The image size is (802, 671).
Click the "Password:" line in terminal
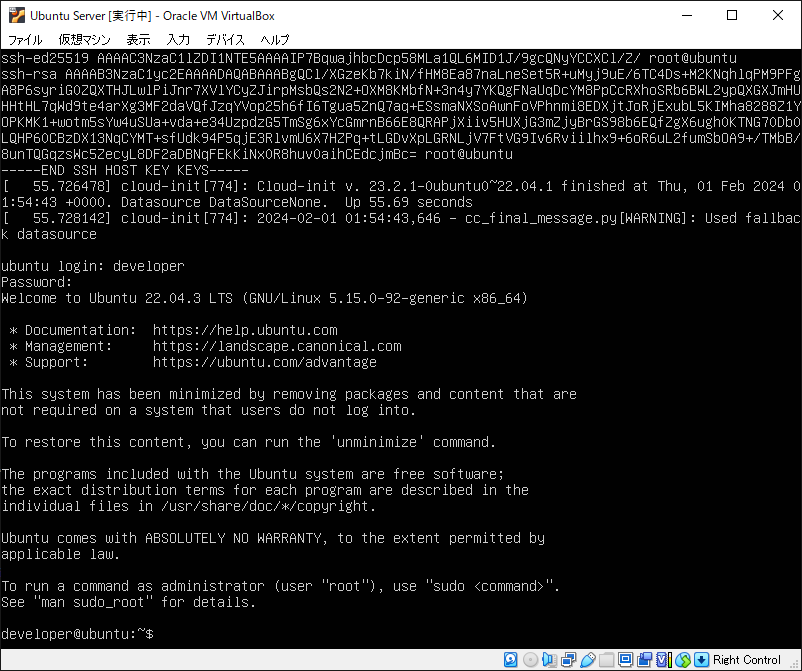pyautogui.click(x=37, y=282)
